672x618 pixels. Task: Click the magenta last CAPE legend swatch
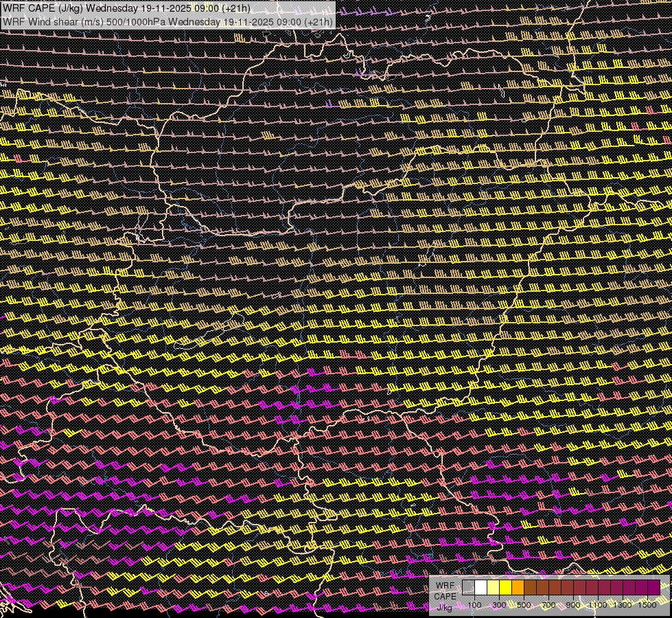coord(653,587)
